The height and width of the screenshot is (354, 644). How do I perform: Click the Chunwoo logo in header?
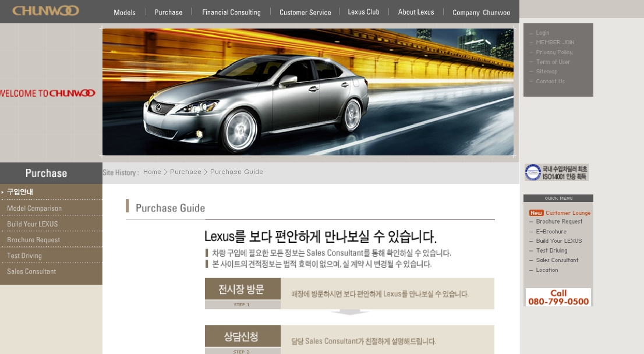coord(45,10)
